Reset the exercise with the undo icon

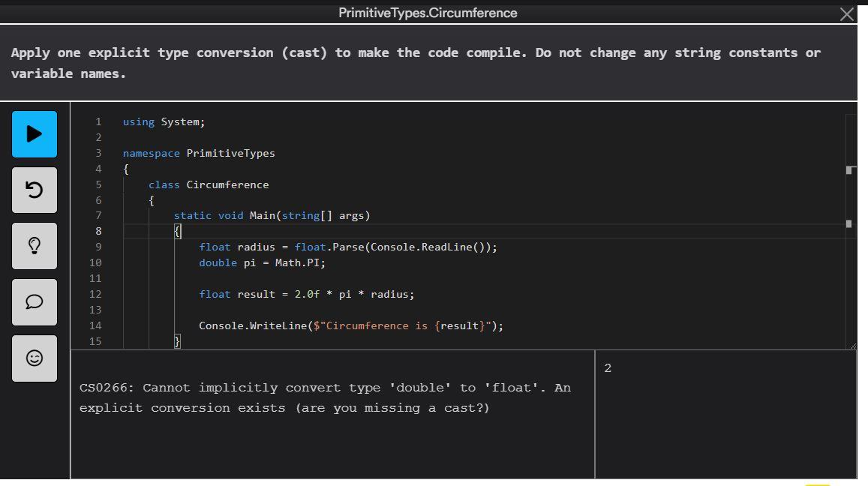click(x=34, y=190)
